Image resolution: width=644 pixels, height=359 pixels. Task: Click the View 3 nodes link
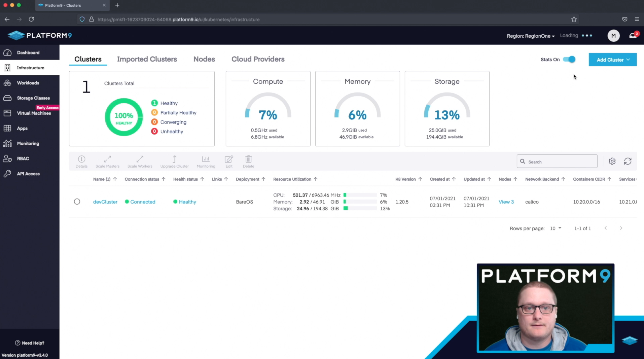point(506,202)
